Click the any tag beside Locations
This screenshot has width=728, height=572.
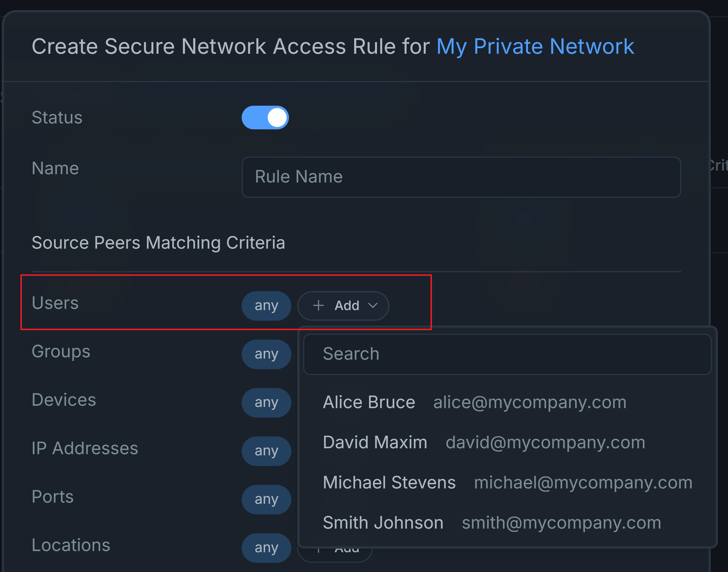click(266, 548)
